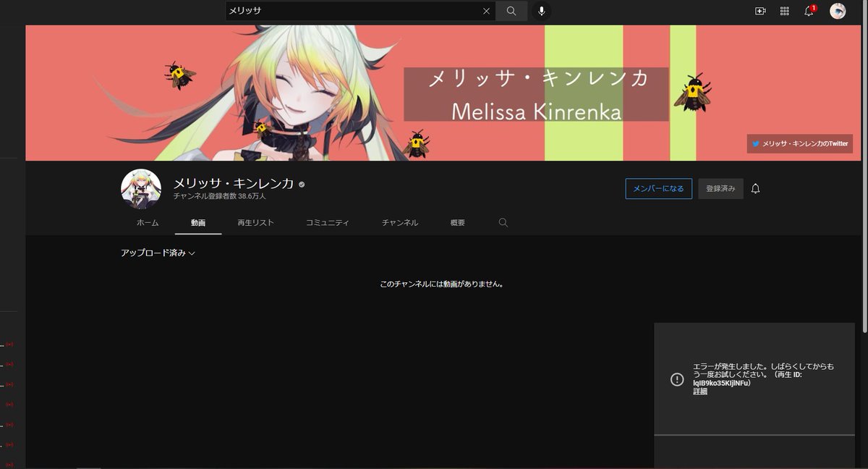This screenshot has width=868, height=469.
Task: Show the 概要 tab
Action: pos(457,223)
